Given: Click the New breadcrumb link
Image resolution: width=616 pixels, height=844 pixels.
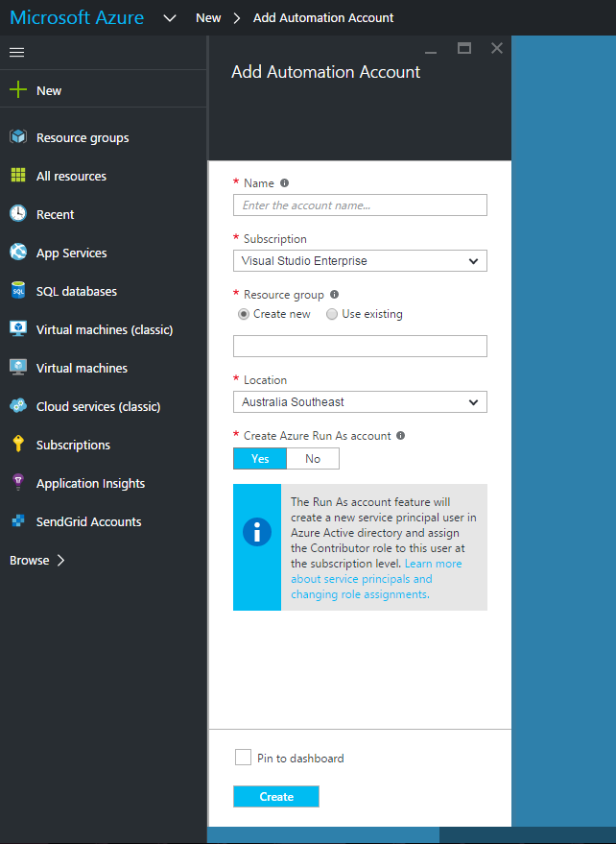Looking at the screenshot, I should [x=208, y=17].
